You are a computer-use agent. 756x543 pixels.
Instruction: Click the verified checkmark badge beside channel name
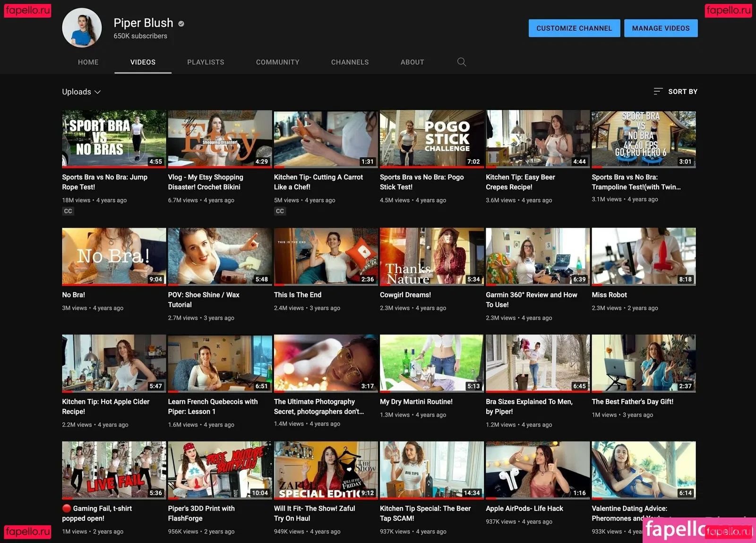[181, 24]
